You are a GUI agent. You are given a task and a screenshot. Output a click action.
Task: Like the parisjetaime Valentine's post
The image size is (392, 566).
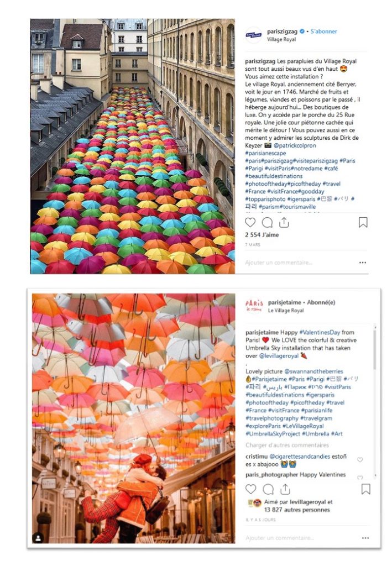pyautogui.click(x=251, y=489)
